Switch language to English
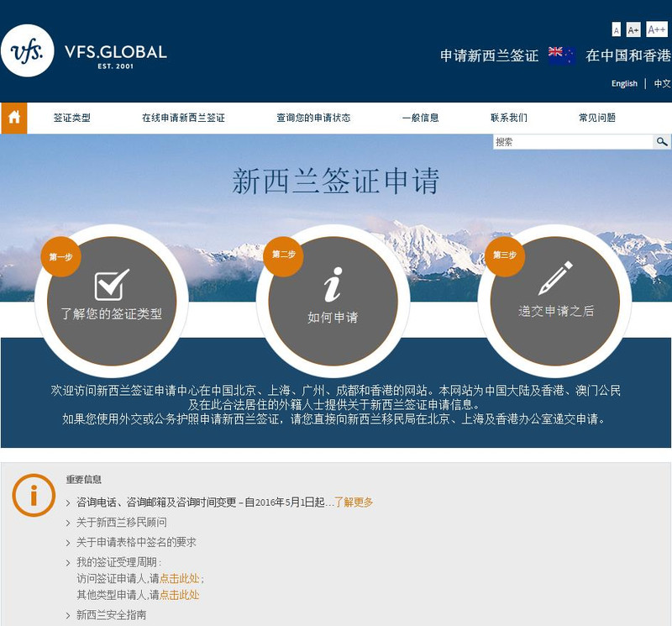The image size is (672, 626). pyautogui.click(x=624, y=84)
